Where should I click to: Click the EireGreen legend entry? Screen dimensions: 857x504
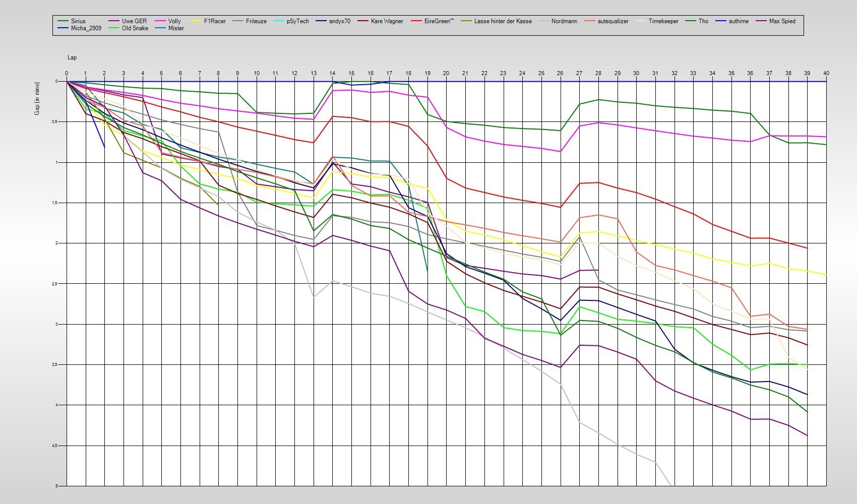439,21
